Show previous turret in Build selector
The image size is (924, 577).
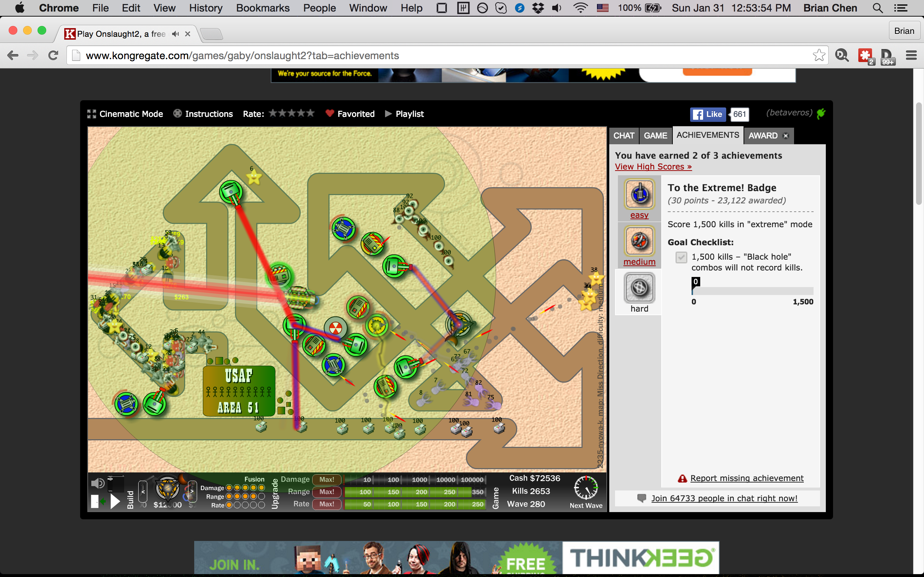click(143, 492)
